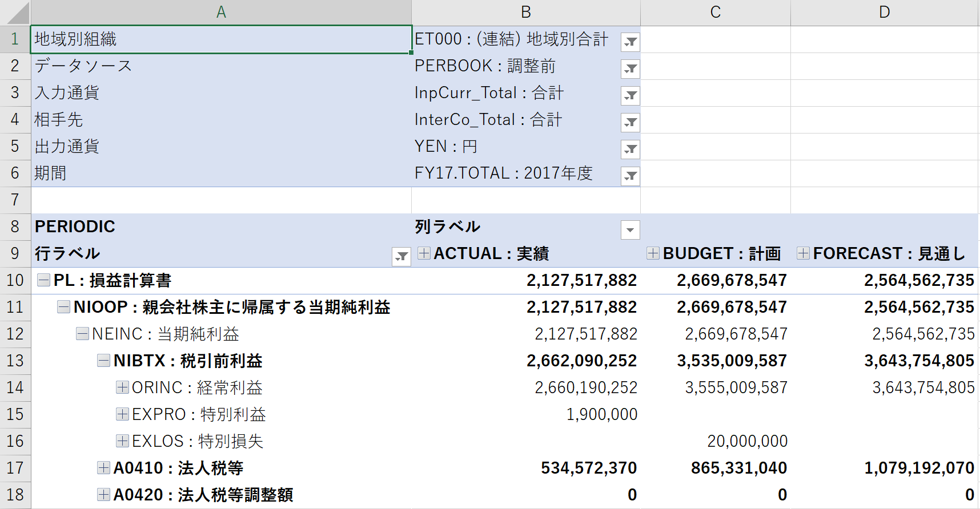Click cell A1 labeled 地域別組織

(x=221, y=39)
